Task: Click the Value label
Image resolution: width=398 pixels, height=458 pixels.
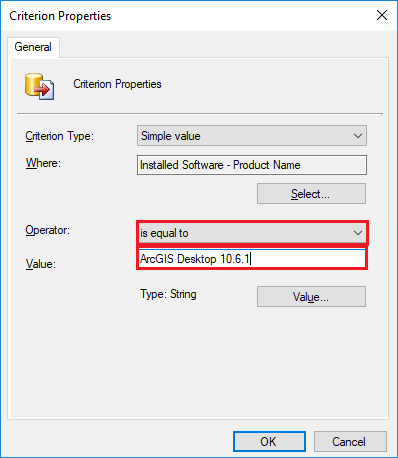Action: pos(41,264)
